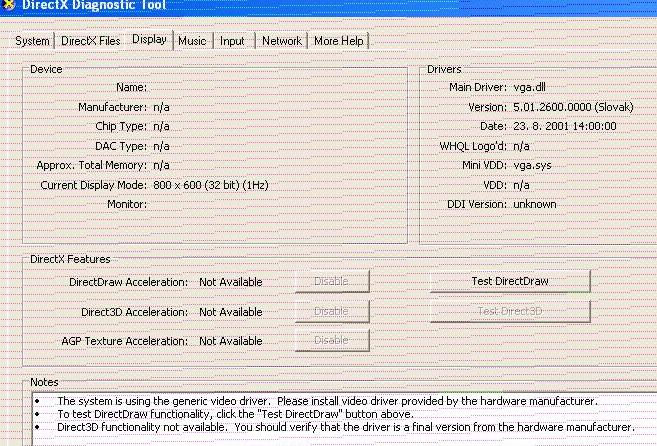Select the Display tab

click(x=149, y=39)
